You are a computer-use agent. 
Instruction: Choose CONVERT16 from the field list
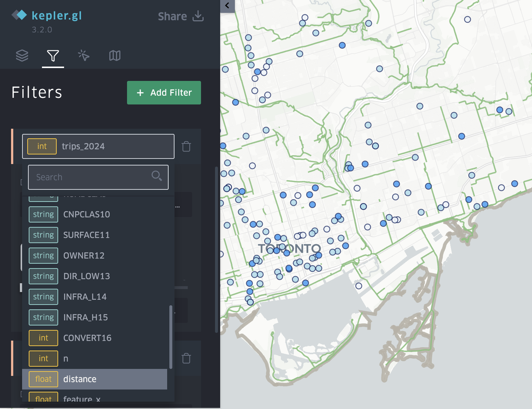pos(87,338)
